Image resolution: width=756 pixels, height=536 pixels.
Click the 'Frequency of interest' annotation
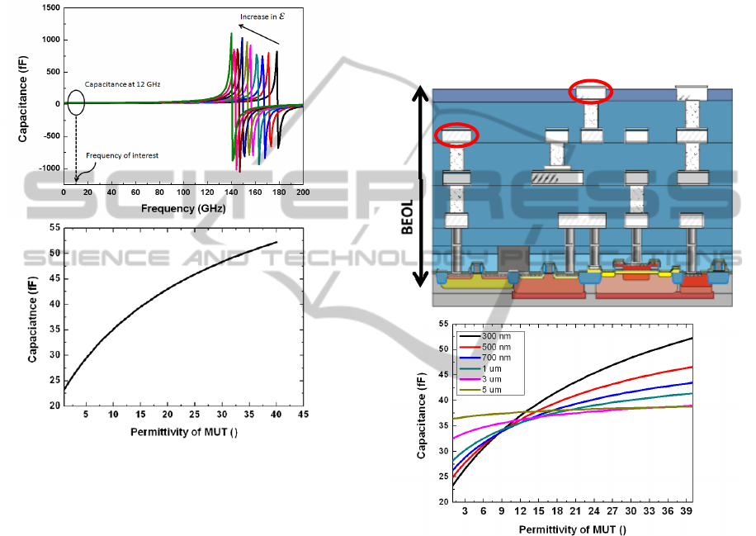(123, 155)
